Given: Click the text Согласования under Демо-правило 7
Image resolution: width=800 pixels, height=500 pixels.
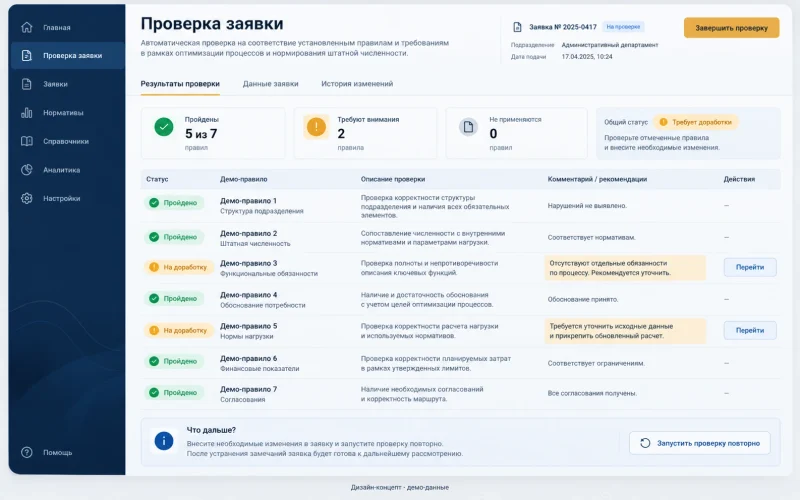Looking at the screenshot, I should 242,399.
